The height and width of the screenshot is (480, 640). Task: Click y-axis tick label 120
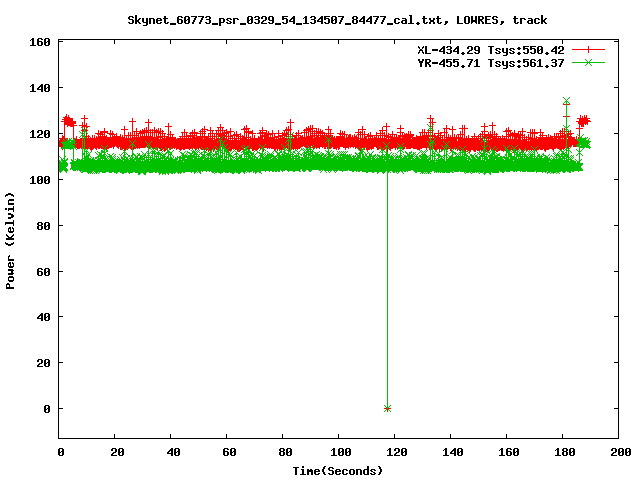point(40,134)
